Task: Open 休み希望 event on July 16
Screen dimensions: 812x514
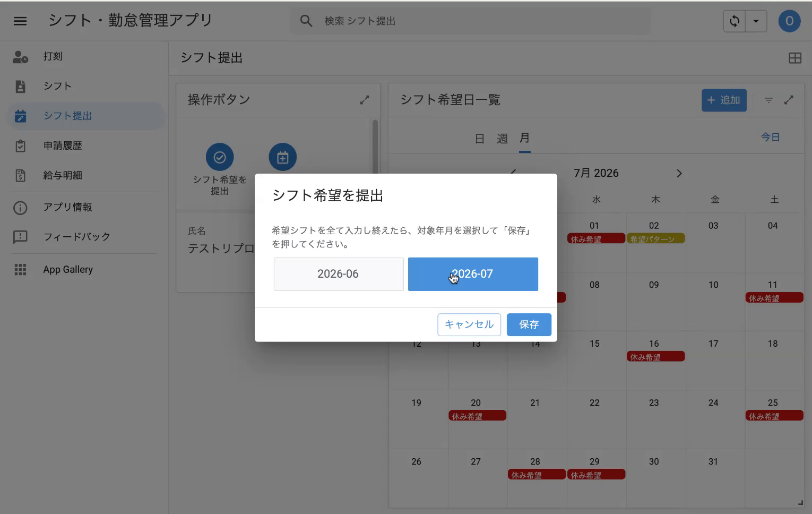Action: click(x=656, y=357)
